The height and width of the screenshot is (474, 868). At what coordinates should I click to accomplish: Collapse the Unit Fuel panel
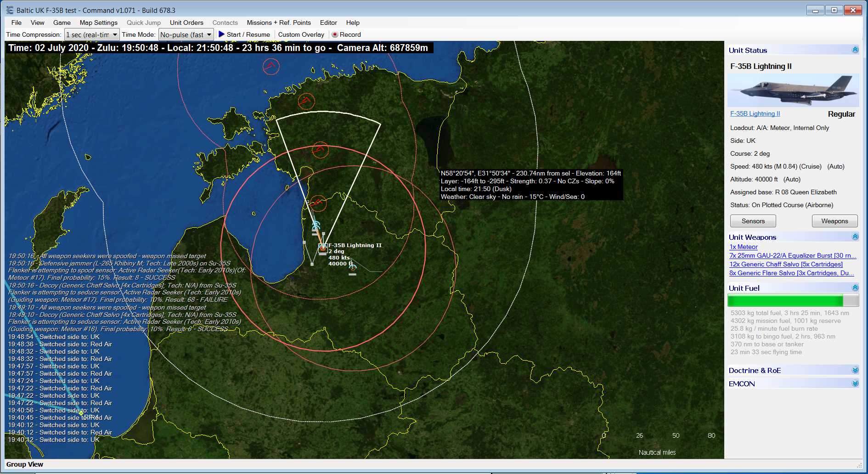(855, 288)
